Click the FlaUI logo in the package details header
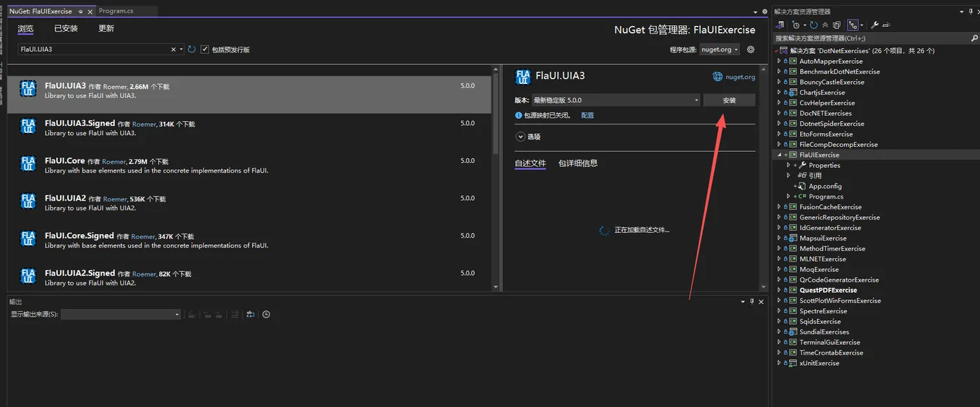The height and width of the screenshot is (407, 980). (522, 77)
